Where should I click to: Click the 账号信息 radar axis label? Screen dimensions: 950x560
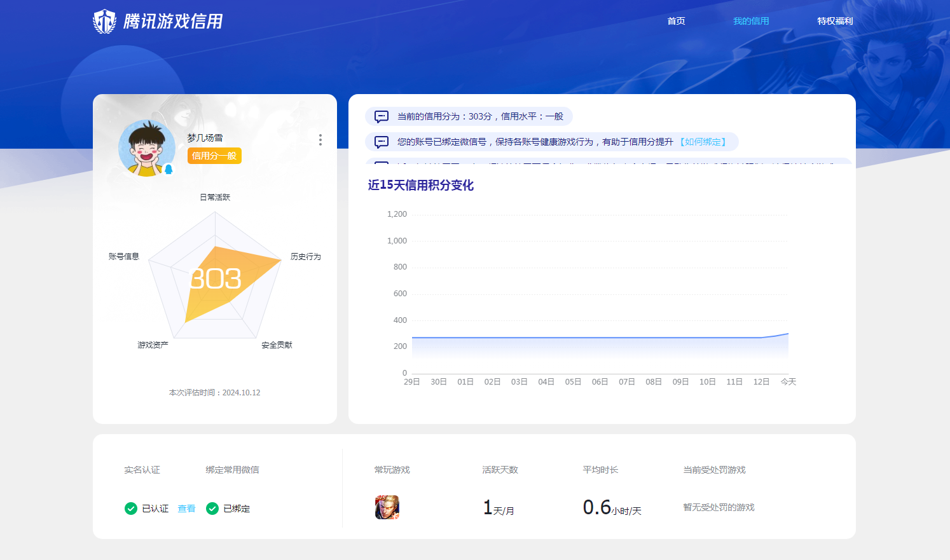coord(124,256)
